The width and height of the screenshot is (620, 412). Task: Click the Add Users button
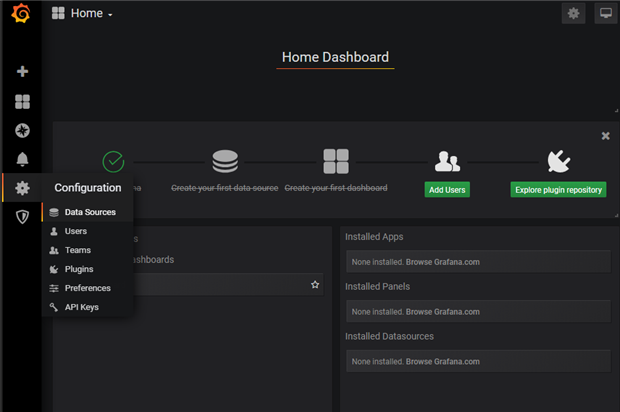pos(447,190)
